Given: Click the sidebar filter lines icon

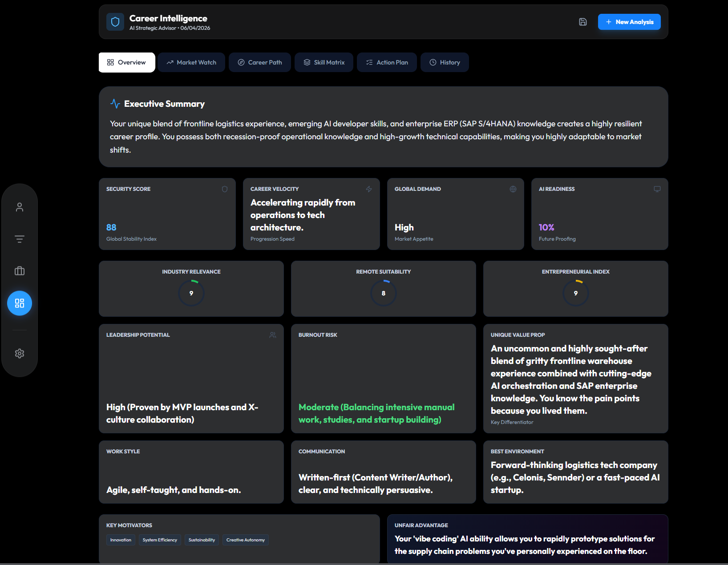Looking at the screenshot, I should (20, 239).
